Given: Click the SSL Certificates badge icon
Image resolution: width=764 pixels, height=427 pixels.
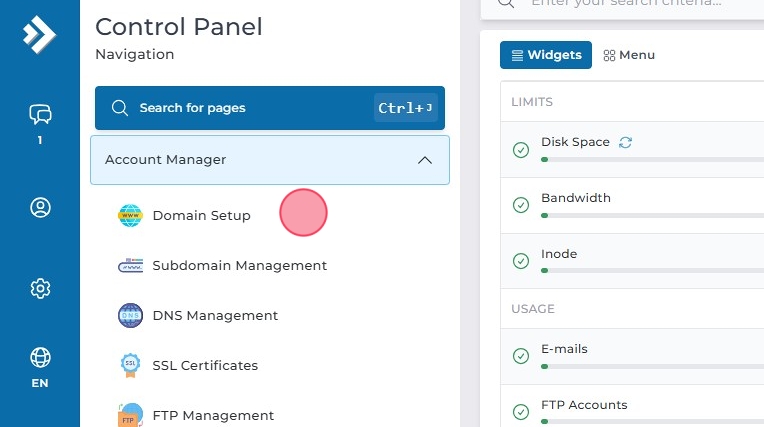Looking at the screenshot, I should tap(131, 365).
